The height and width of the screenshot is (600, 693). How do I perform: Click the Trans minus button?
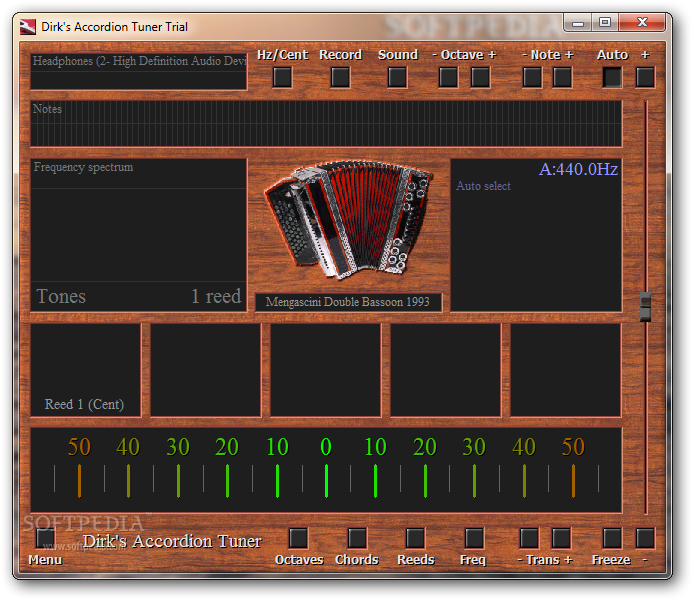(x=529, y=538)
